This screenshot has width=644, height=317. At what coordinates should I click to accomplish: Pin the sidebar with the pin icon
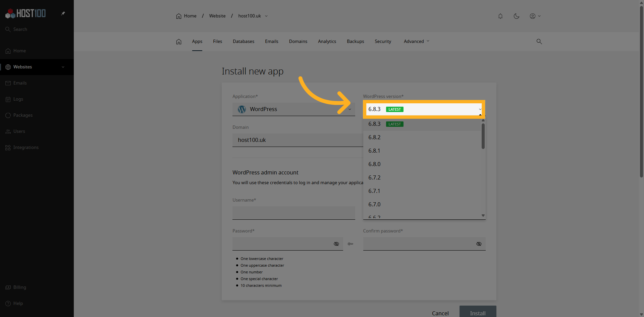[63, 13]
